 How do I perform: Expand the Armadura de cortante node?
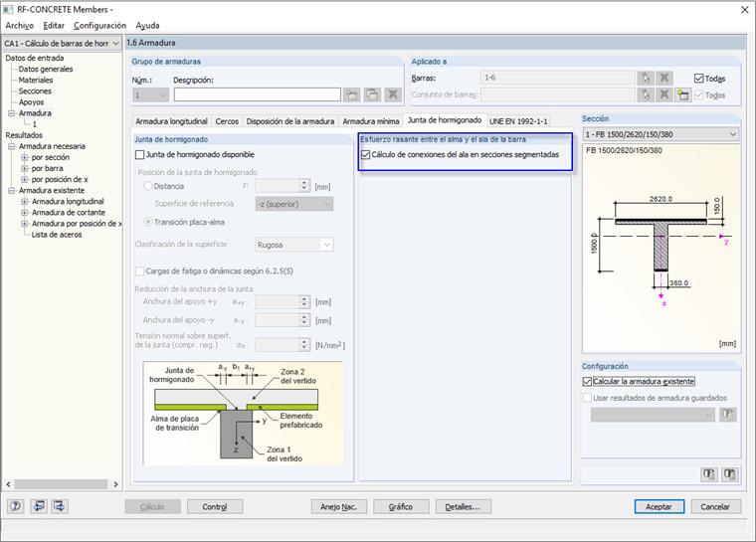(x=24, y=212)
